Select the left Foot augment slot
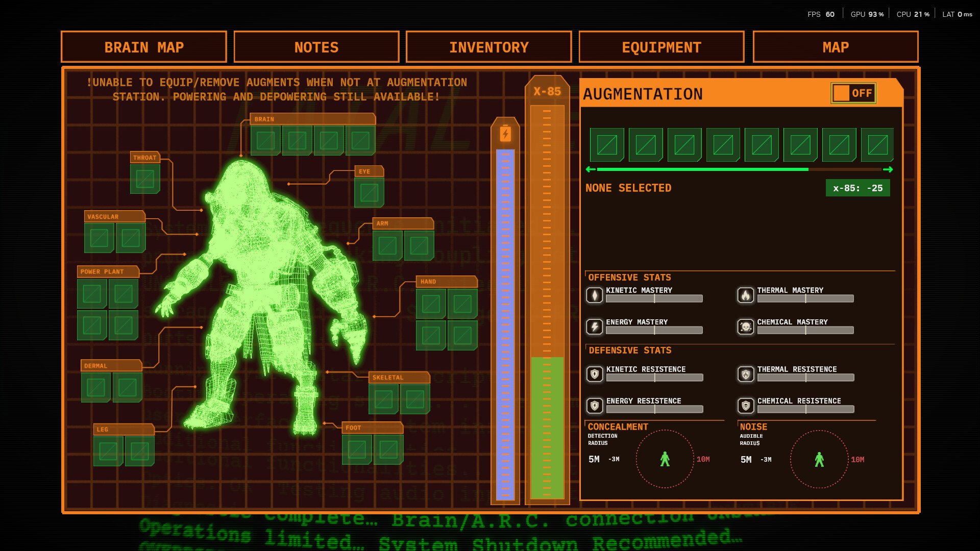980x551 pixels. click(357, 449)
